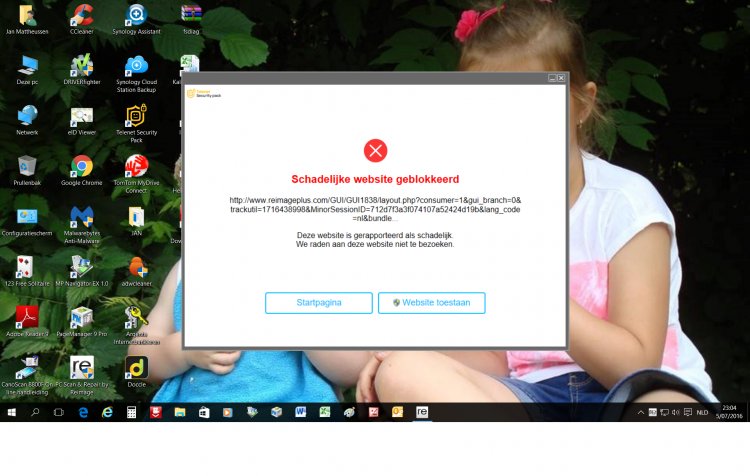Click the Startpagina button
750x476 pixels.
[x=318, y=303]
